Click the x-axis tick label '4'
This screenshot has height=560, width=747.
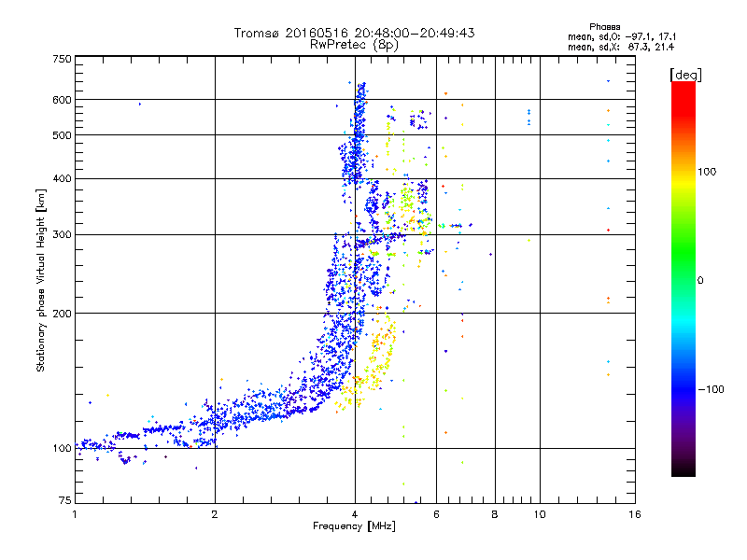tap(355, 514)
